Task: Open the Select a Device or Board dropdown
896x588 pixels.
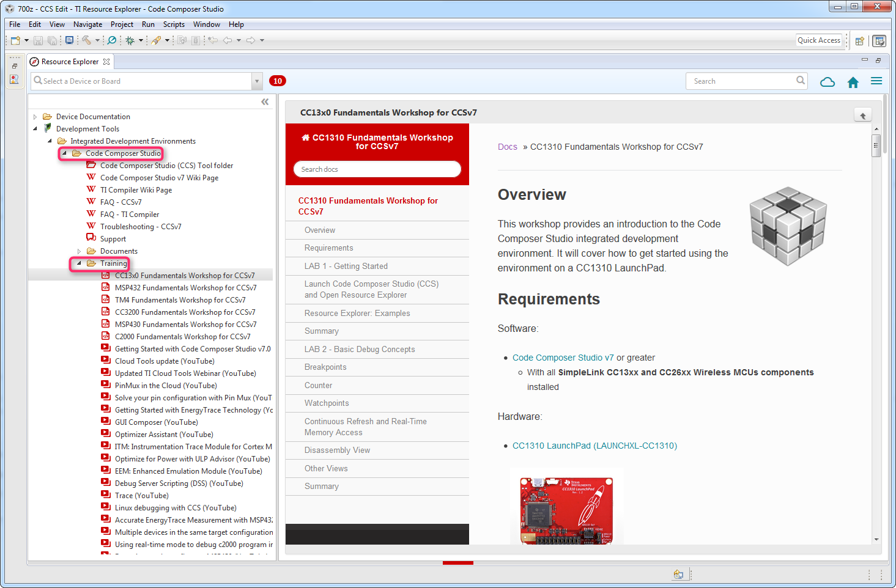Action: click(x=257, y=81)
